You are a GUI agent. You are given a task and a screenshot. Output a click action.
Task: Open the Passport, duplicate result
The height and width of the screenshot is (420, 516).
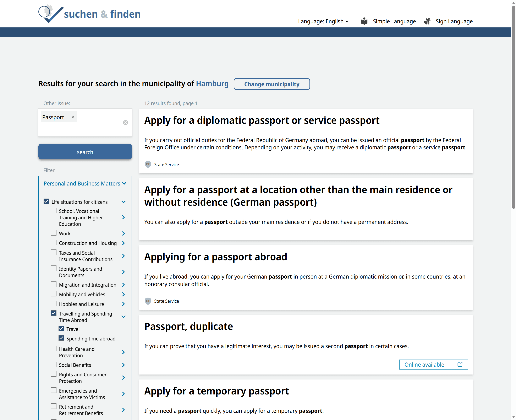pyautogui.click(x=188, y=326)
